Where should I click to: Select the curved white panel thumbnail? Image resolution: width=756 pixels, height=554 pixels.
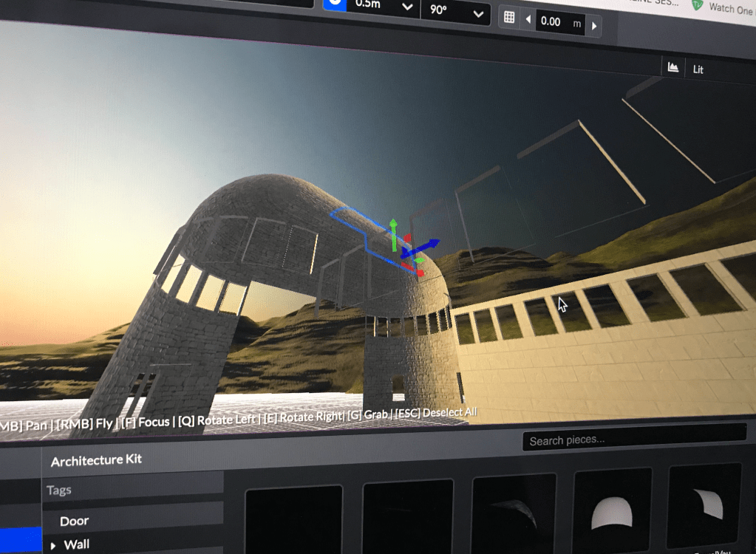tap(704, 505)
